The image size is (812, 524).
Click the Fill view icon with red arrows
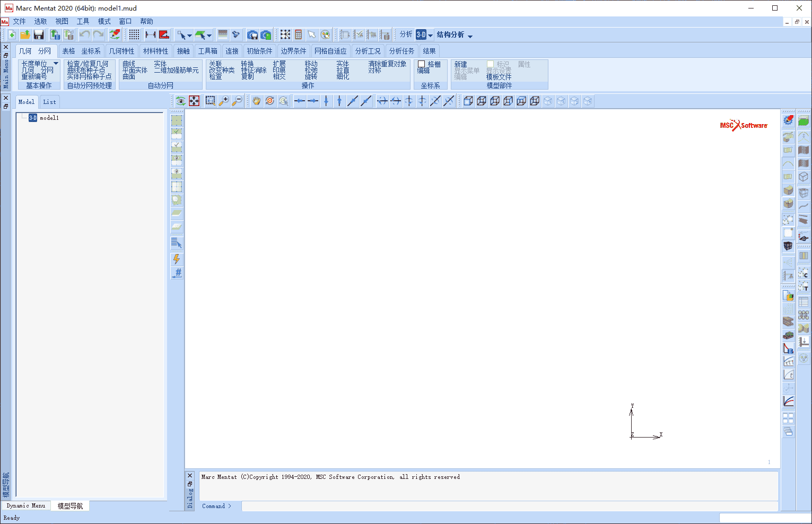[195, 101]
